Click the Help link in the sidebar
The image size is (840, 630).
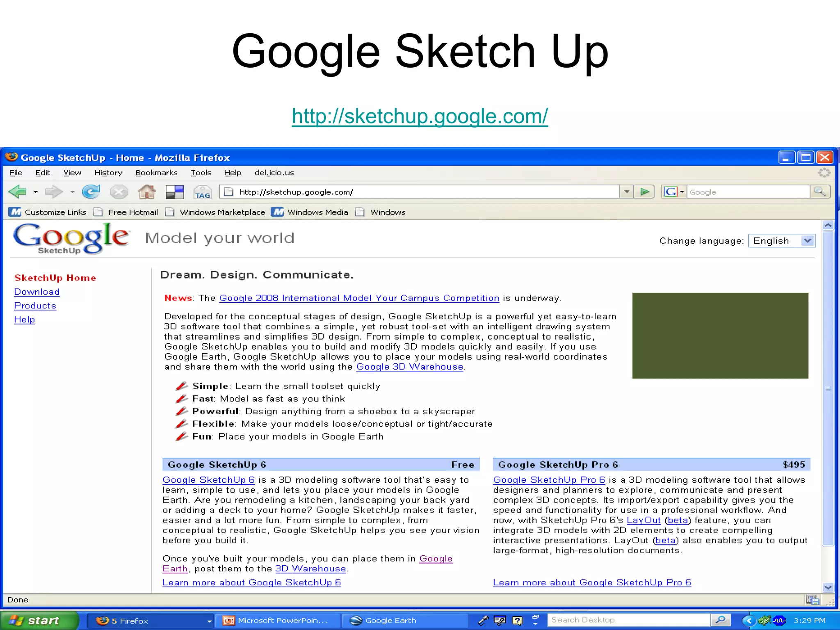point(24,320)
